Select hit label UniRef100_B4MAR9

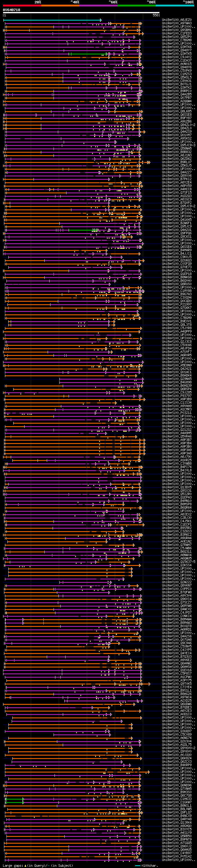pos(177,250)
